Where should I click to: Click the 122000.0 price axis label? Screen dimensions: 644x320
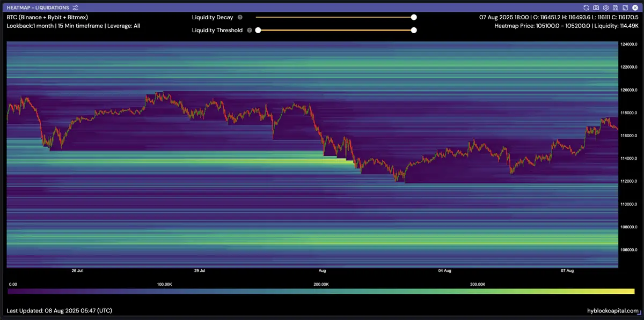point(628,67)
